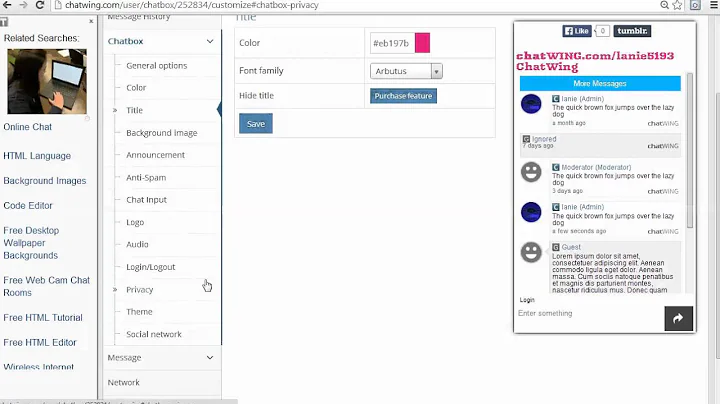Open the HTML Language related search
The image size is (720, 404).
pyautogui.click(x=37, y=156)
